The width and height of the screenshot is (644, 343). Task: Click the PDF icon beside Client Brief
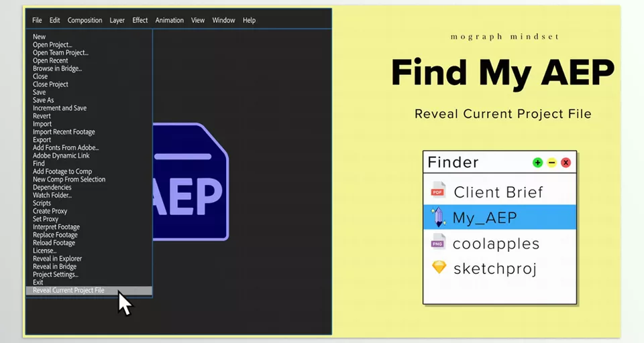(438, 190)
